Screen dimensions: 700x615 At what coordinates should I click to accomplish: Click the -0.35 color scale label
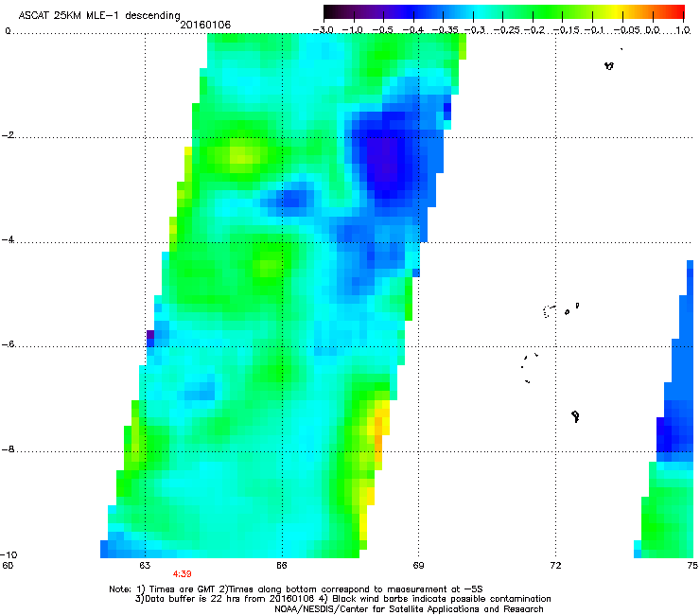click(445, 30)
